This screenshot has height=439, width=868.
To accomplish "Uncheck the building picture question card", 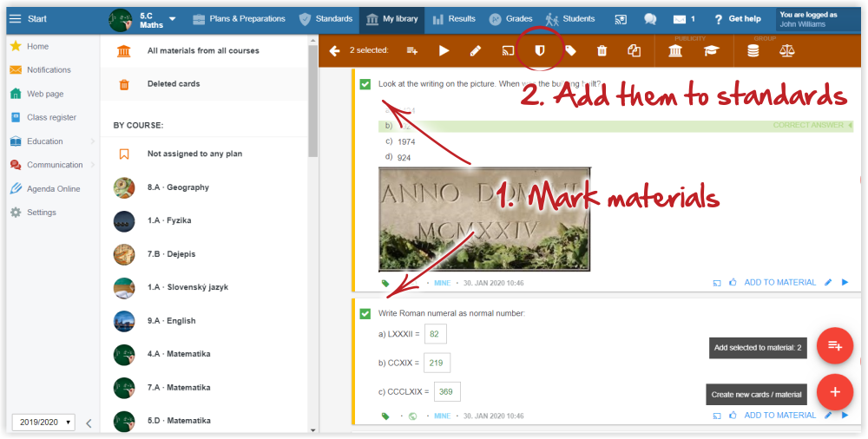I will [x=365, y=84].
